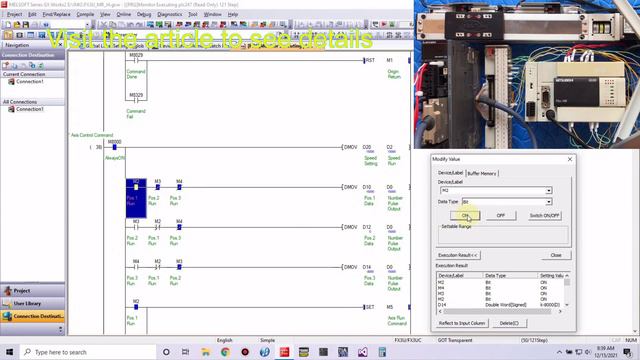Open Google Chrome from taskbar

pos(225,352)
